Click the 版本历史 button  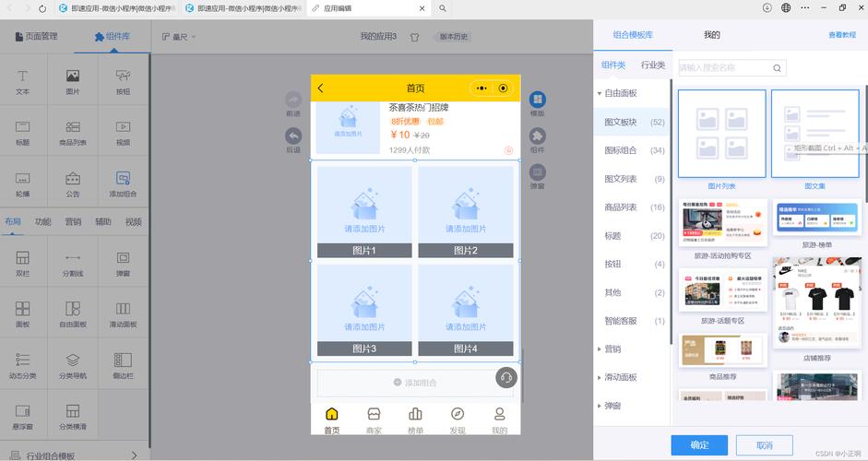(x=454, y=37)
